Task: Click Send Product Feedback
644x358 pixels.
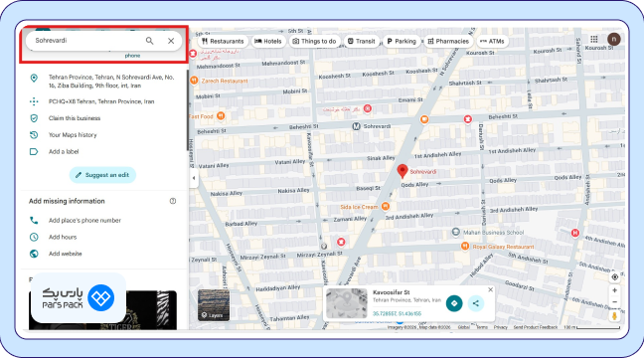Action: pos(536,327)
